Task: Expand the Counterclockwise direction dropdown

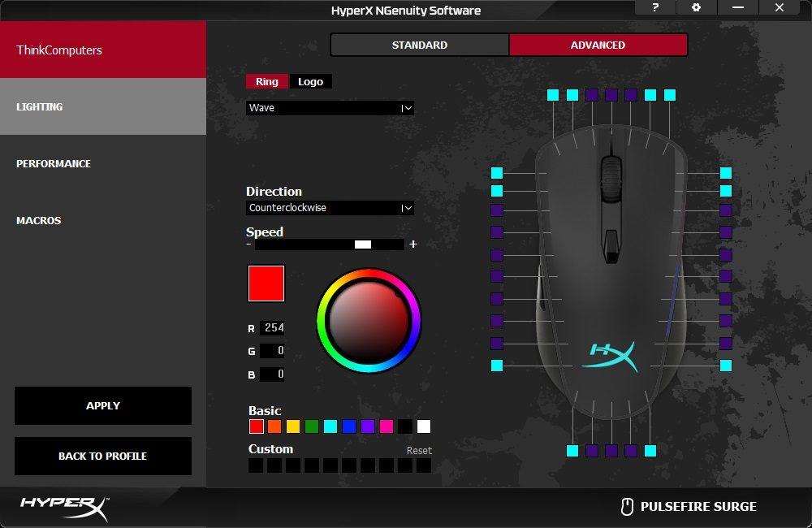Action: pos(330,208)
